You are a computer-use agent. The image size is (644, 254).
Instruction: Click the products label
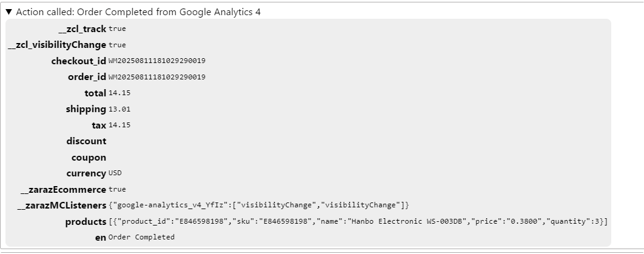coord(86,222)
